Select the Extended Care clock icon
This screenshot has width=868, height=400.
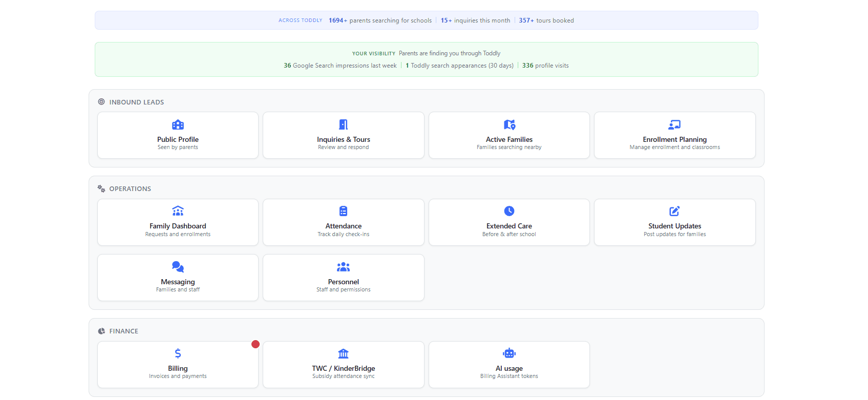tap(509, 211)
